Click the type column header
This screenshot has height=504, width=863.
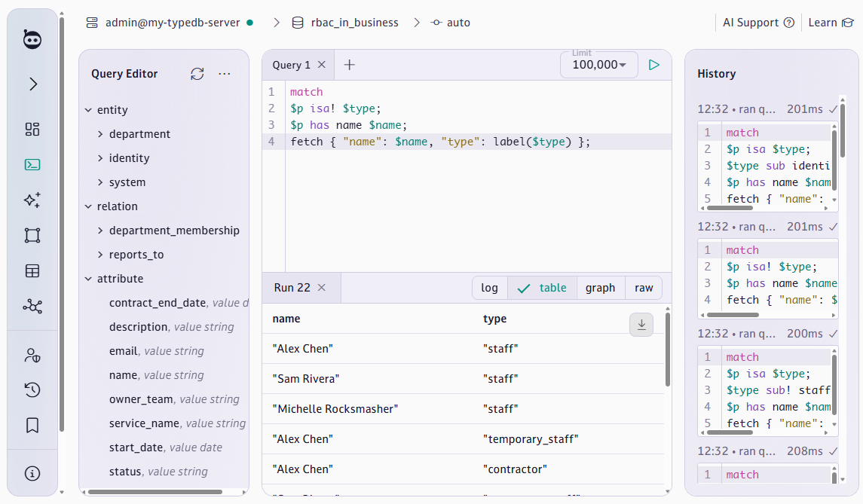click(x=494, y=319)
